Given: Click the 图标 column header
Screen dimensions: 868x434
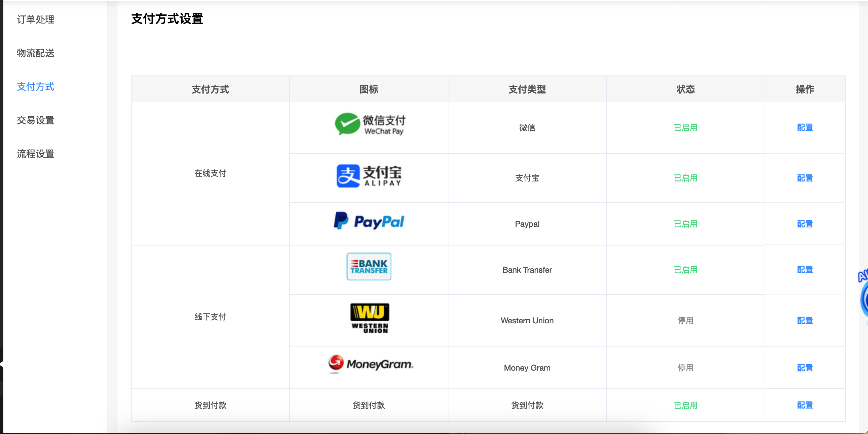Looking at the screenshot, I should coord(369,89).
